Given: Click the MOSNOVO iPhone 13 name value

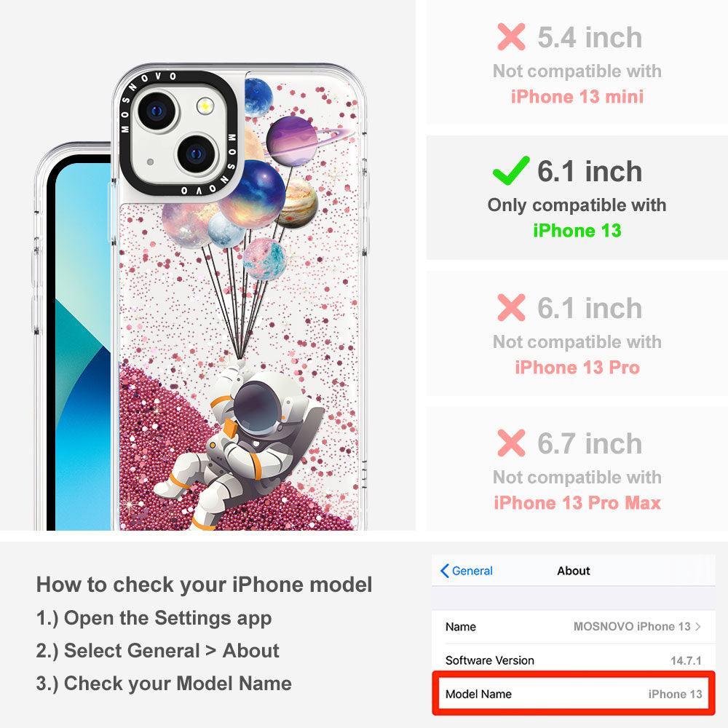Looking at the screenshot, I should point(632,626).
